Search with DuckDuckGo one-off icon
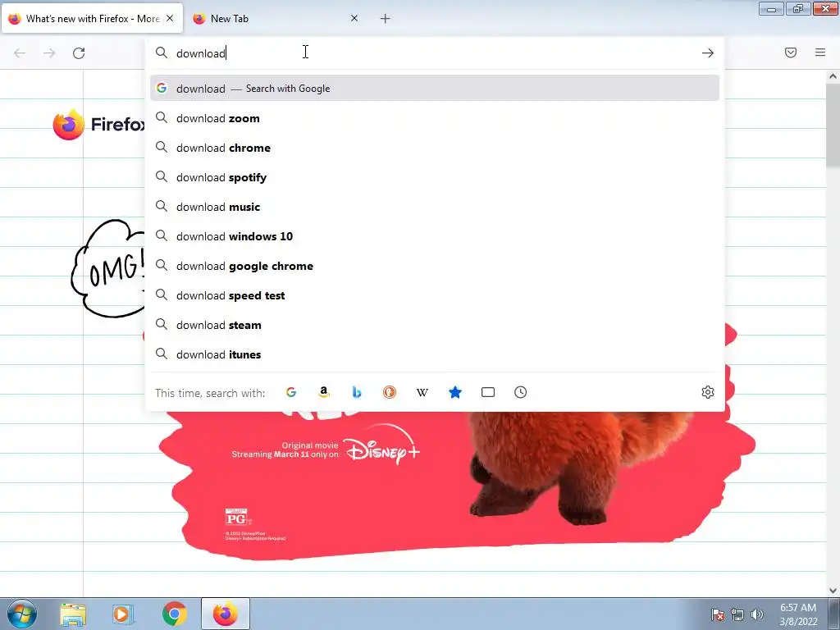Screen dimensions: 840x630 pyautogui.click(x=390, y=392)
